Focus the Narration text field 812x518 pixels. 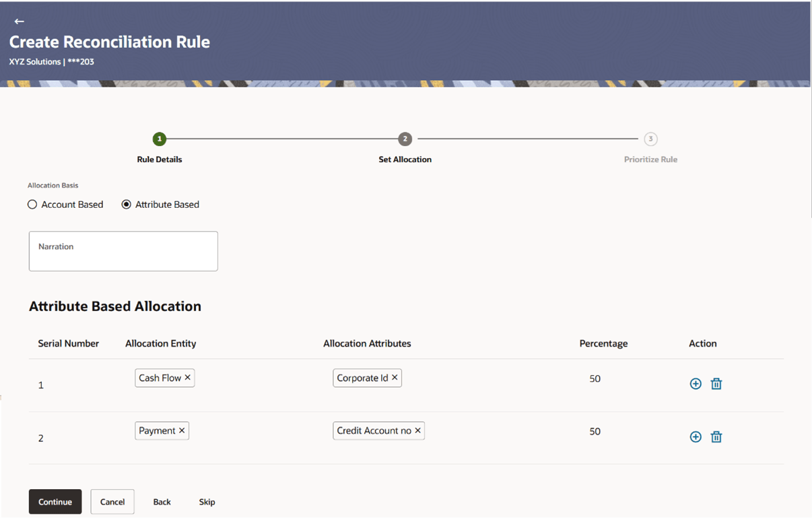coord(123,252)
